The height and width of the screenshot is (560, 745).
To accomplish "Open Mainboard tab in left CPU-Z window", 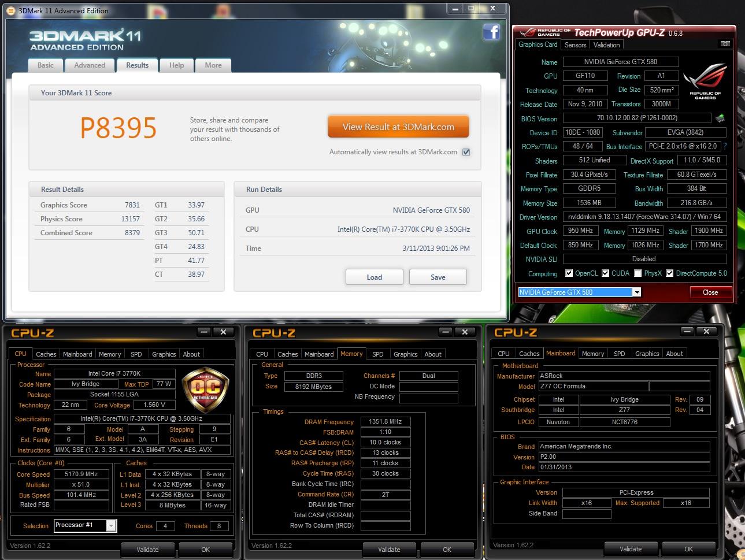I will point(77,354).
